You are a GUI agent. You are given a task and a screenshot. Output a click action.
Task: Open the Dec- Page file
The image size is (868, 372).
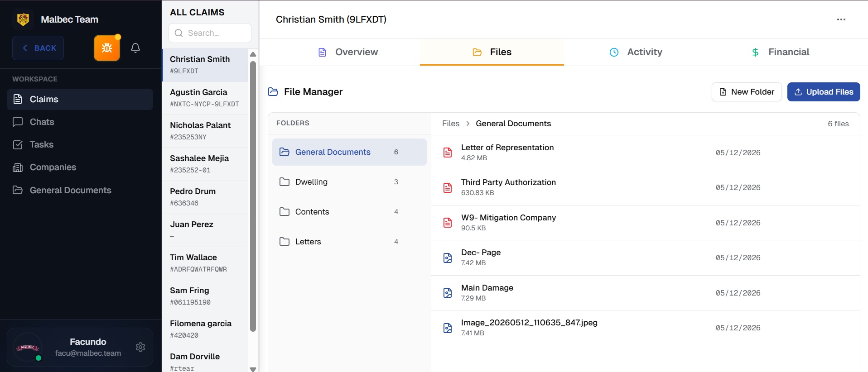click(646, 258)
